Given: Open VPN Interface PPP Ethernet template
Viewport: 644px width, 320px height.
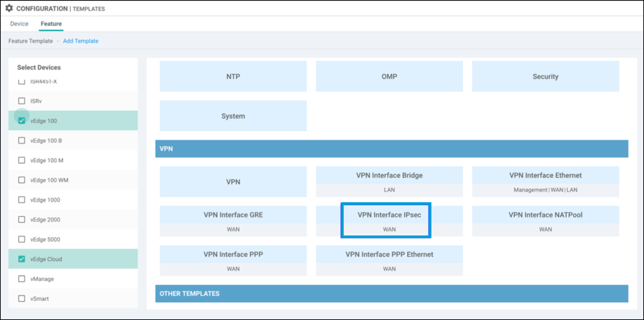Looking at the screenshot, I should 389,261.
